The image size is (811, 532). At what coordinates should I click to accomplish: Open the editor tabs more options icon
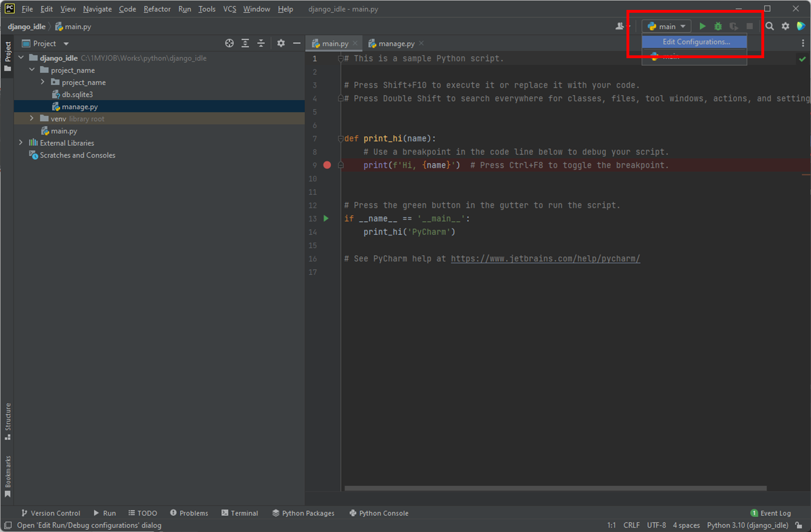point(803,43)
